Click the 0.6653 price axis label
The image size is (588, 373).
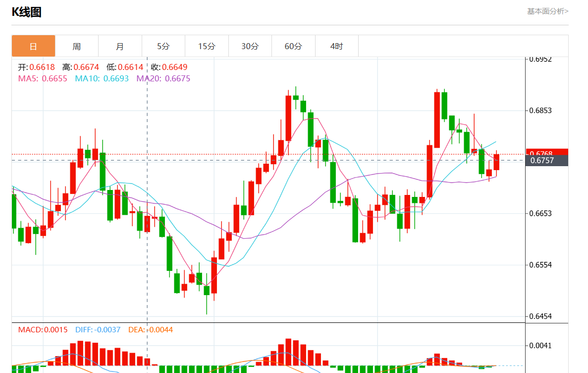pyautogui.click(x=540, y=213)
